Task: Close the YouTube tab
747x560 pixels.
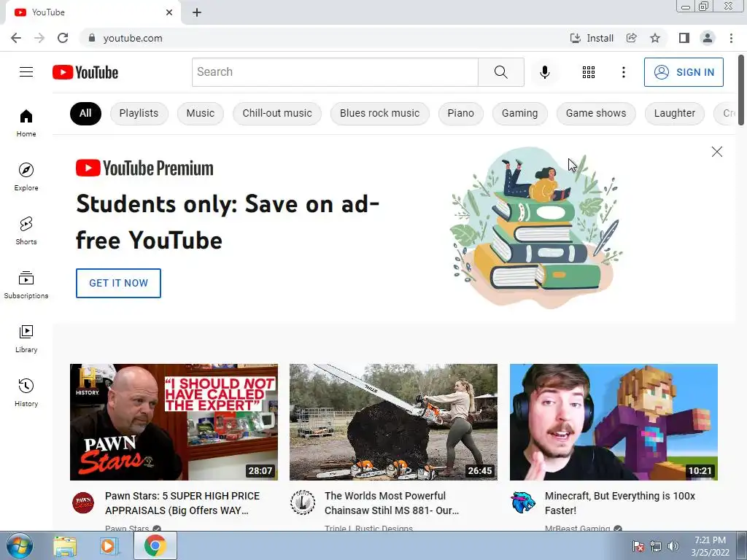Action: 169,12
